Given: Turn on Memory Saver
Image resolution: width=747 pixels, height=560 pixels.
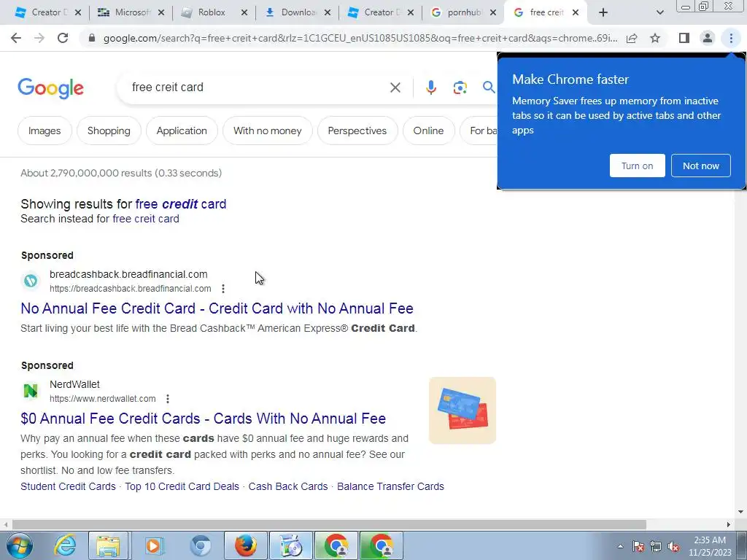Looking at the screenshot, I should click(637, 166).
